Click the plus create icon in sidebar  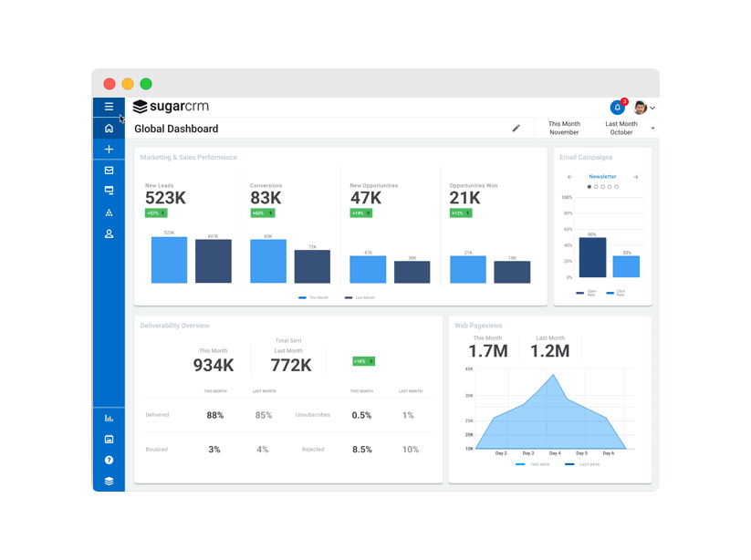(x=109, y=150)
